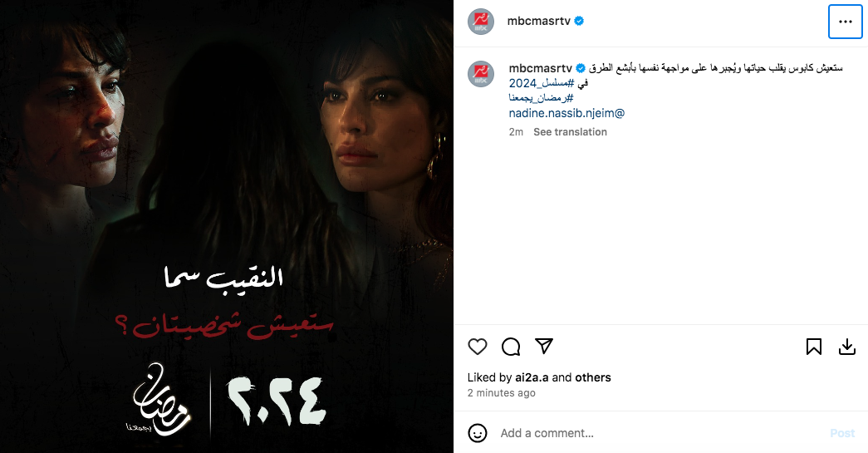Open the @nadine.nassib.njeim mention link

click(x=566, y=113)
